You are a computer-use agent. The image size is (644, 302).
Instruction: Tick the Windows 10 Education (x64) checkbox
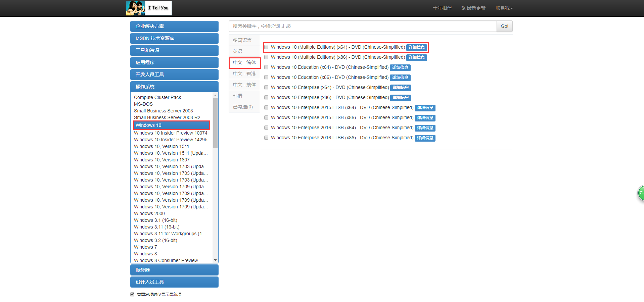pos(266,67)
